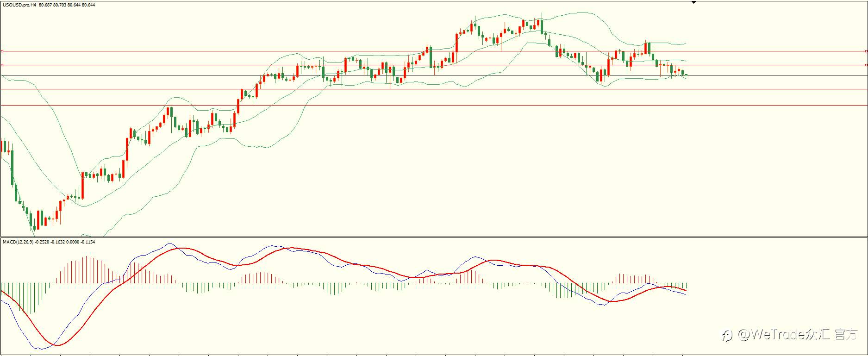This screenshot has width=868, height=356.
Task: Click the MACD(12,26,9) indicator label
Action: click(18, 242)
